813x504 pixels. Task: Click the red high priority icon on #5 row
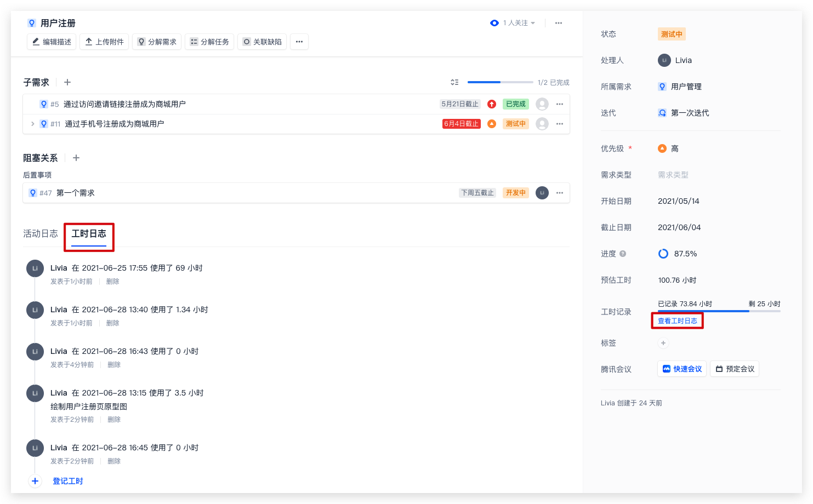coord(492,104)
